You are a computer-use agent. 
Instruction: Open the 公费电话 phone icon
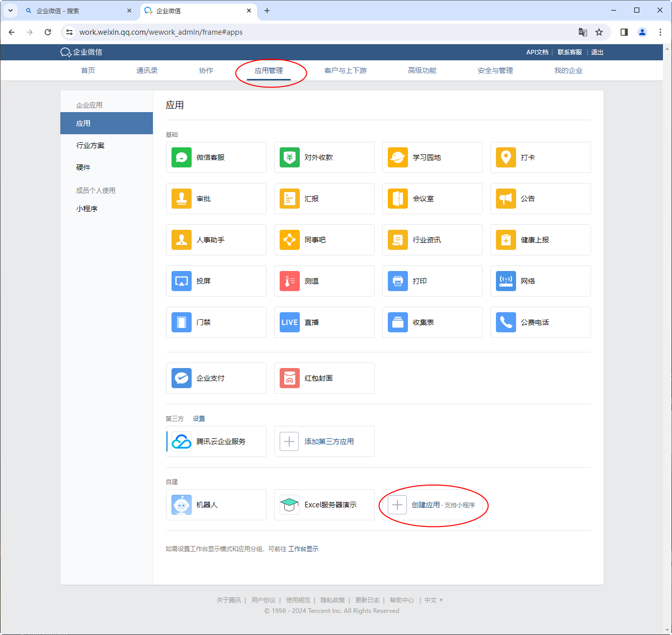click(x=506, y=322)
